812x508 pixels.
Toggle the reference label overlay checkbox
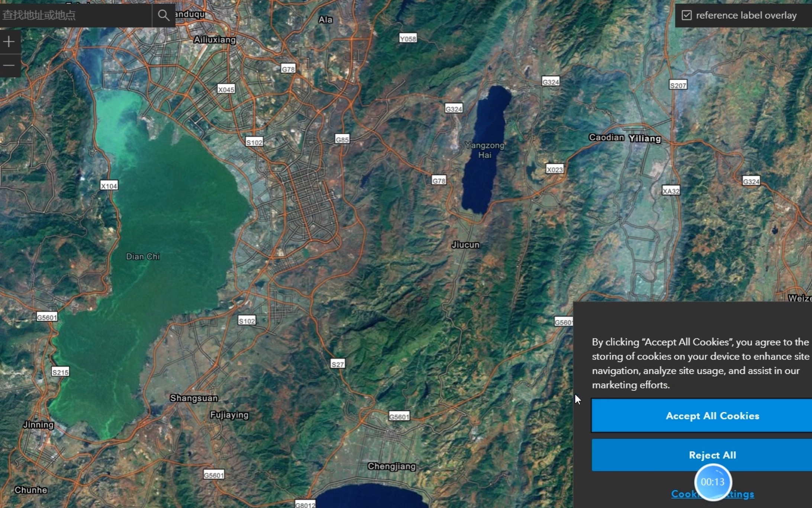point(686,15)
